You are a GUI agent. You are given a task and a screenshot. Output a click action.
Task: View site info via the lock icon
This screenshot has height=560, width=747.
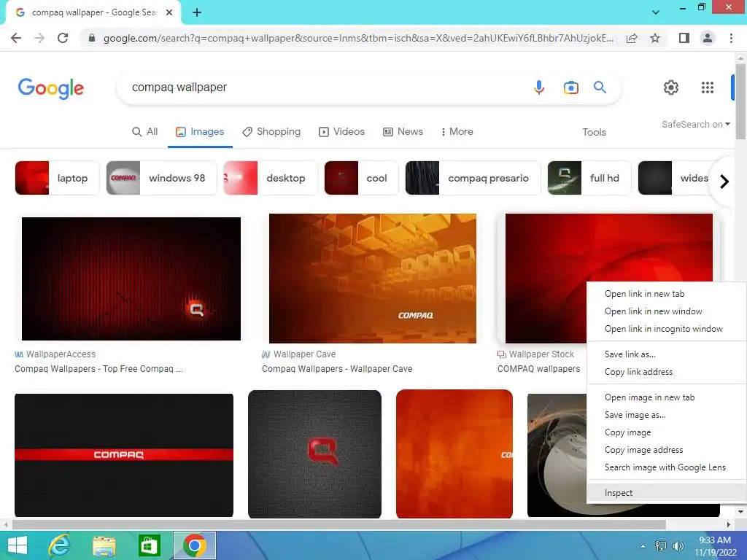pos(92,38)
